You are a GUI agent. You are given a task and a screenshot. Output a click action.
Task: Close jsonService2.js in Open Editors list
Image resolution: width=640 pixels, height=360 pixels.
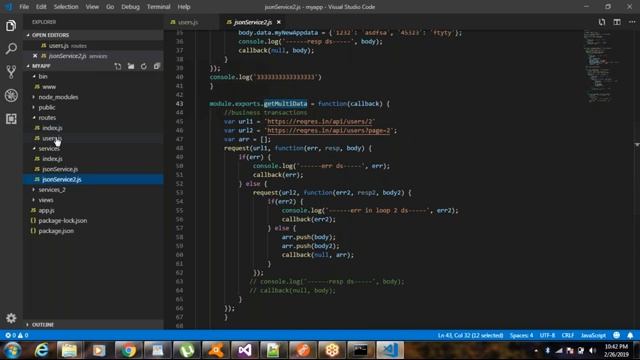(35, 56)
